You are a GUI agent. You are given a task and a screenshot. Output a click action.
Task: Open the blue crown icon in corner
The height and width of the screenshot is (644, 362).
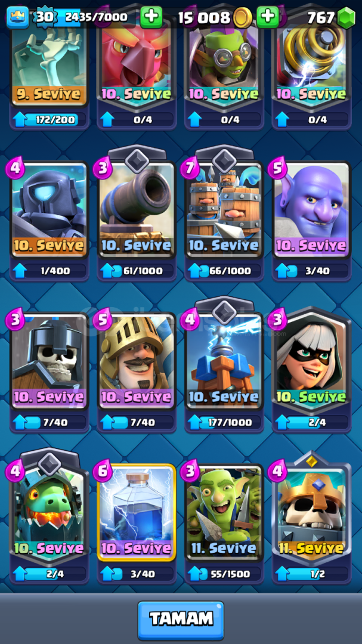[x=18, y=17]
